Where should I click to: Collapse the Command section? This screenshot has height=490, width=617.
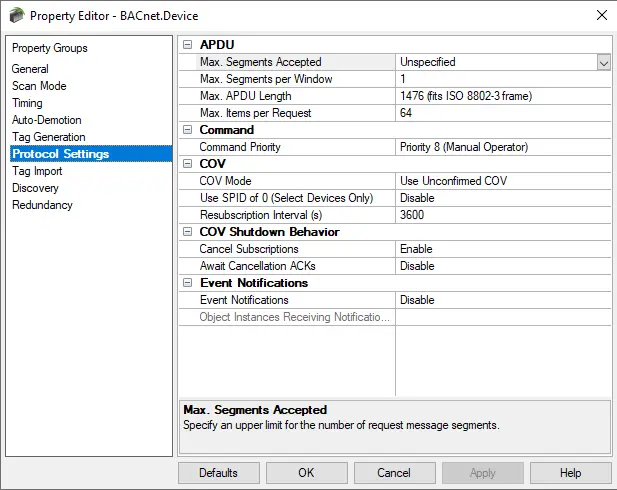188,130
